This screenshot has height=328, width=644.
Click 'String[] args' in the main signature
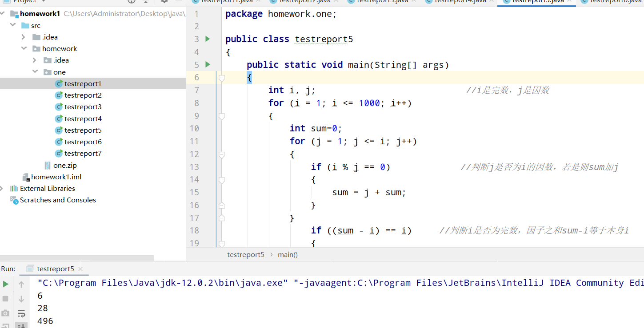[409, 65]
